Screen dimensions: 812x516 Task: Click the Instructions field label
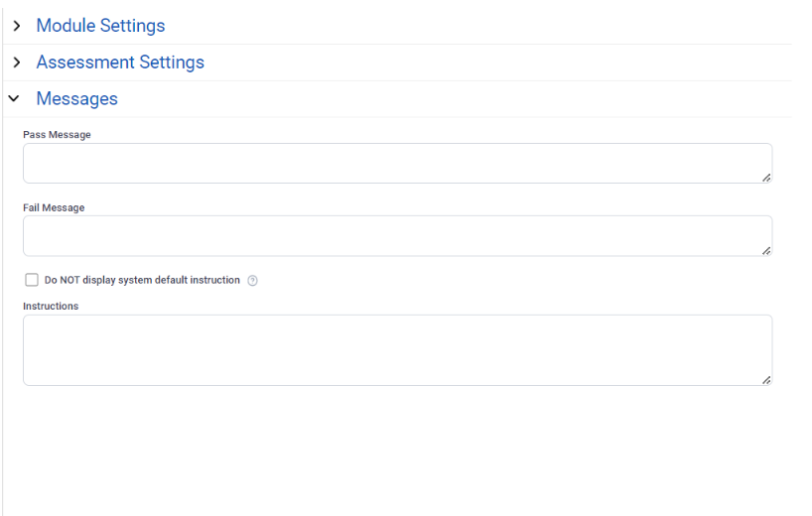pyautogui.click(x=51, y=306)
